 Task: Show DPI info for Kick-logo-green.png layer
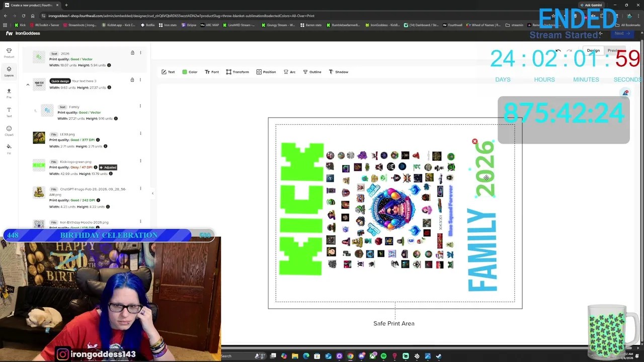pos(96,167)
